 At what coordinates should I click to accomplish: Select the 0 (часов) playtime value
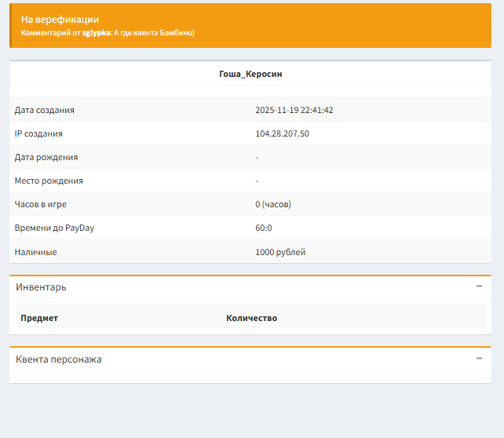(x=273, y=204)
